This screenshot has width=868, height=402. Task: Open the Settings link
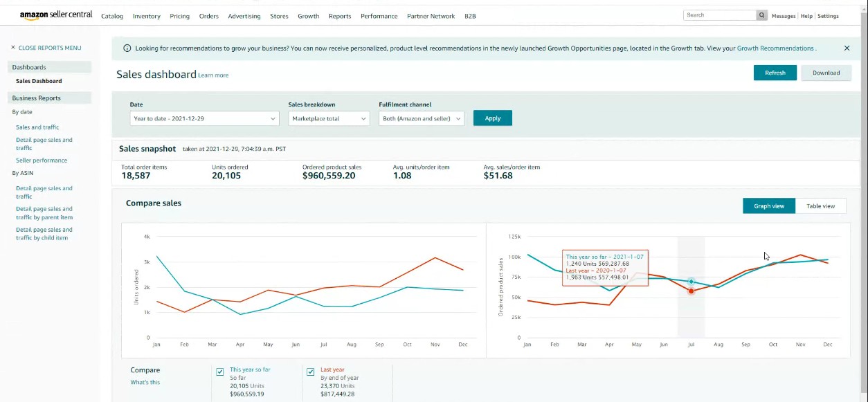828,16
